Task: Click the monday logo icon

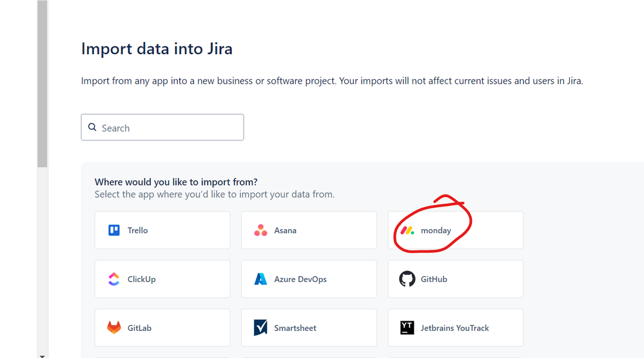Action: (x=407, y=231)
